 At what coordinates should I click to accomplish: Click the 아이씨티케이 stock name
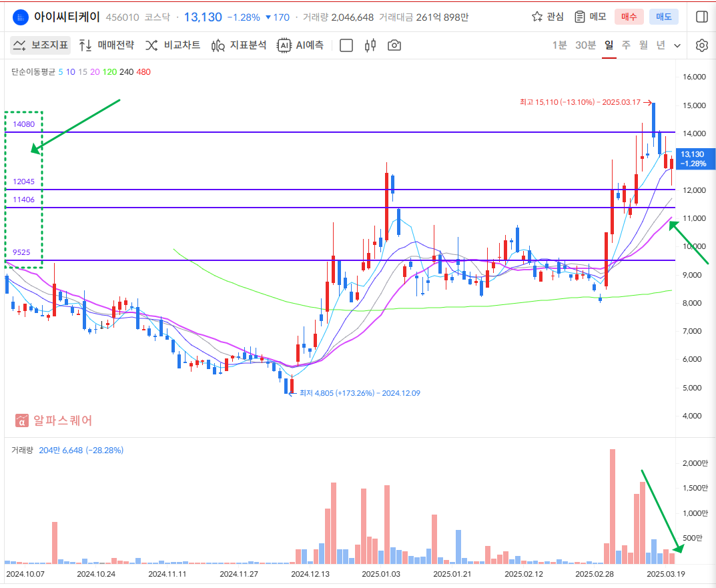(67, 17)
